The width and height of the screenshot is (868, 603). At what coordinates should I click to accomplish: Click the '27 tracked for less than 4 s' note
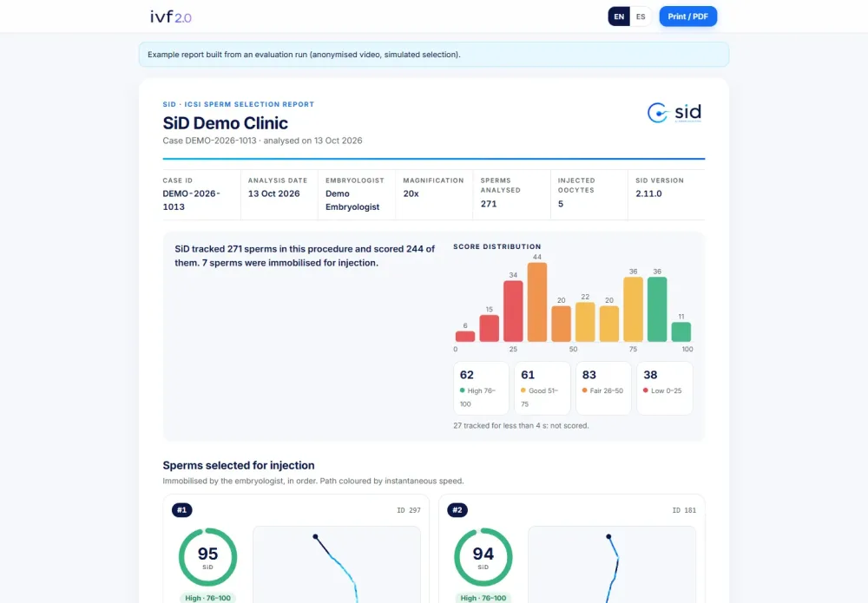point(521,425)
